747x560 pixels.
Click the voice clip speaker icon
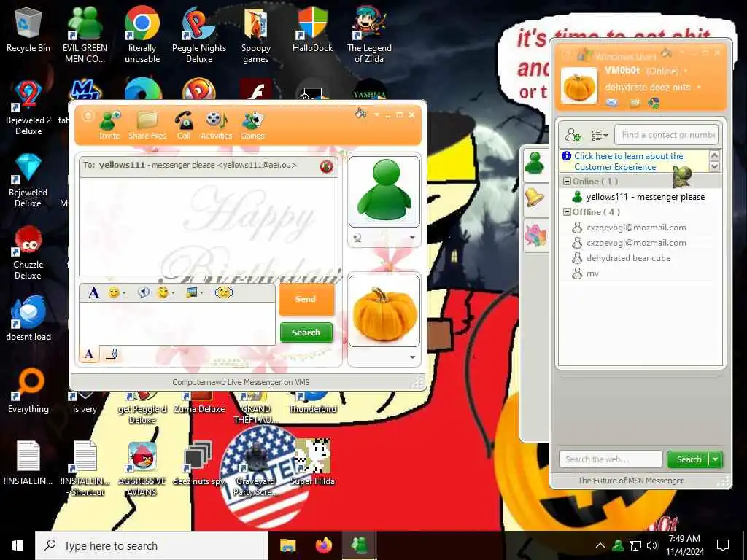144,292
